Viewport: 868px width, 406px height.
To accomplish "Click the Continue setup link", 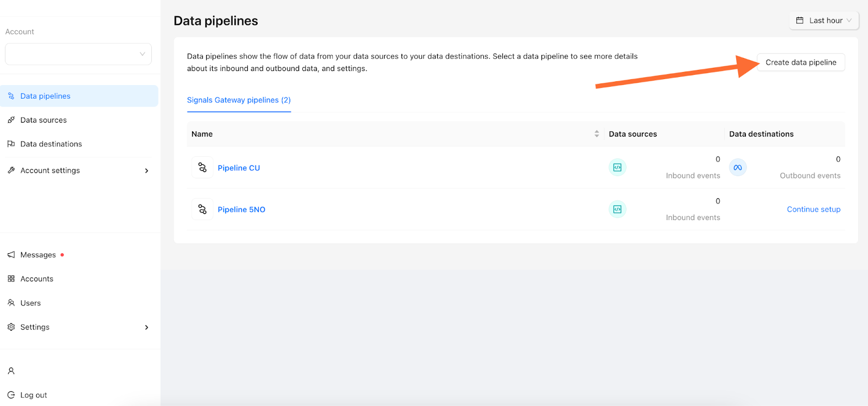I will (x=813, y=209).
